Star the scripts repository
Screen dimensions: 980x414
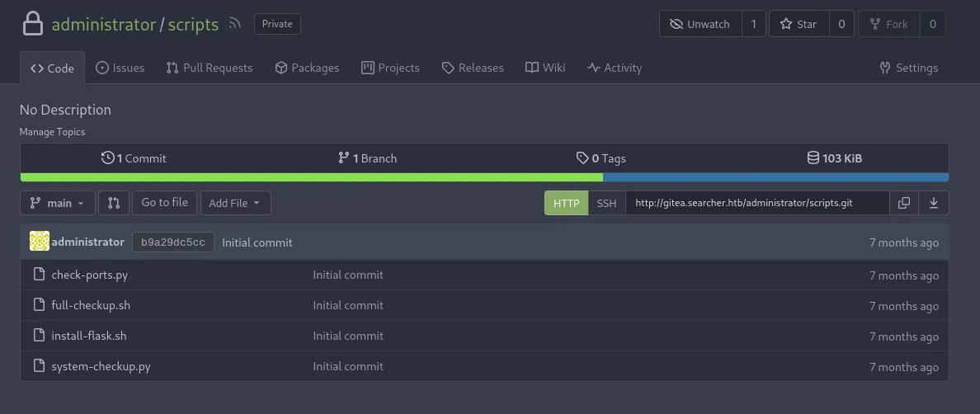[x=798, y=24]
